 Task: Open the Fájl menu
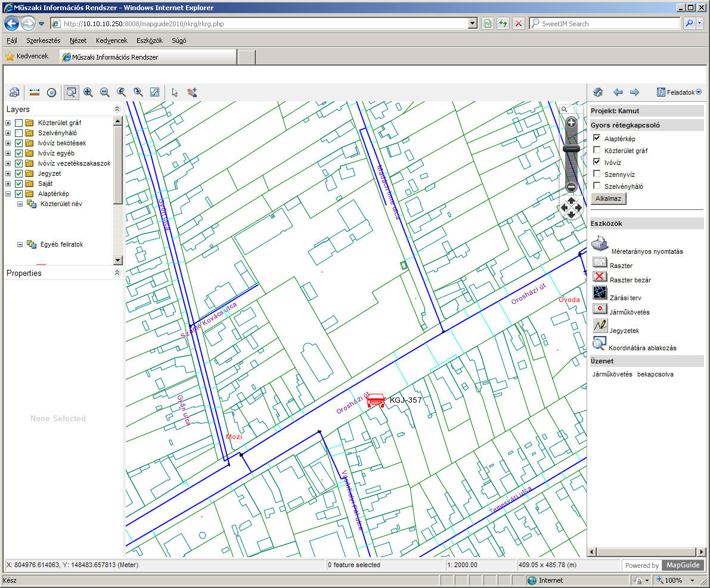12,41
